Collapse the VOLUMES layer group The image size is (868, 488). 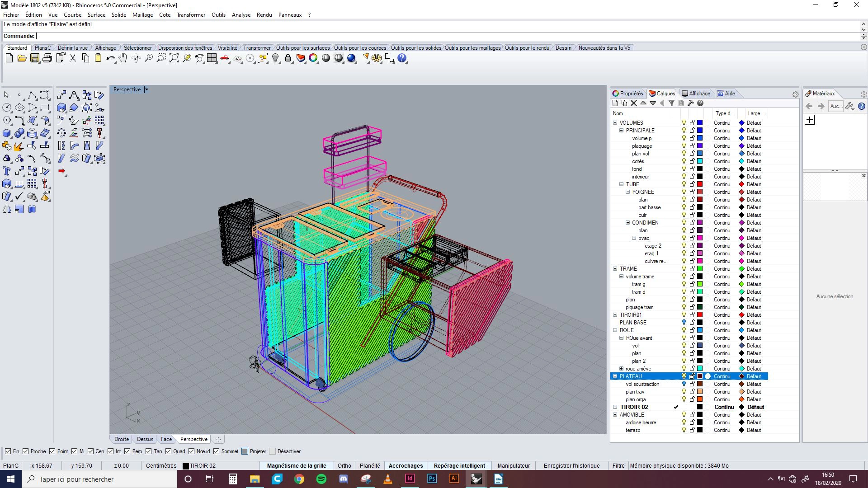(615, 123)
